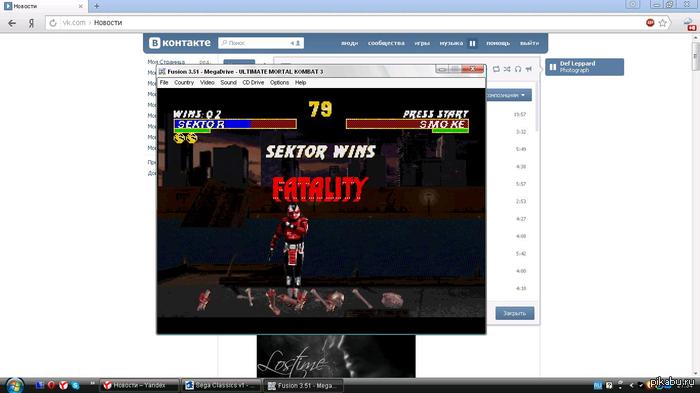Click the Fusion title bar app icon

[162, 71]
